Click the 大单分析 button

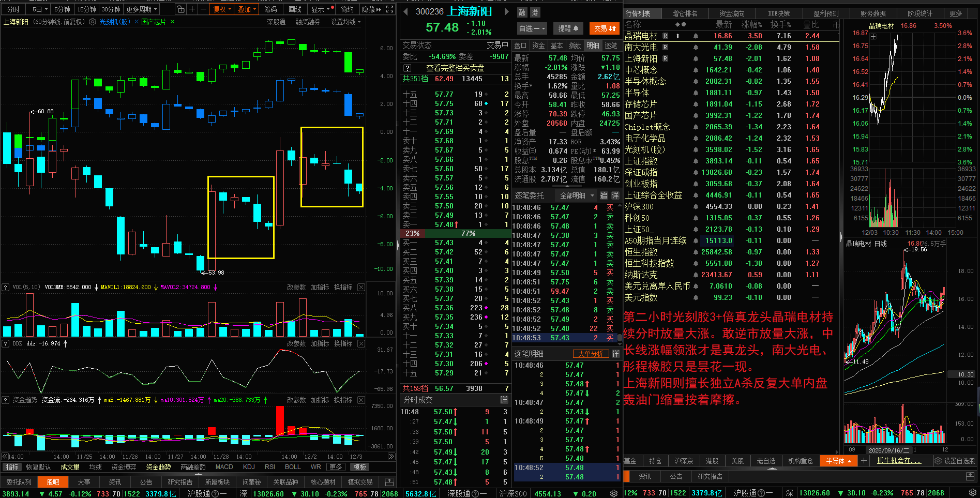[x=591, y=354]
